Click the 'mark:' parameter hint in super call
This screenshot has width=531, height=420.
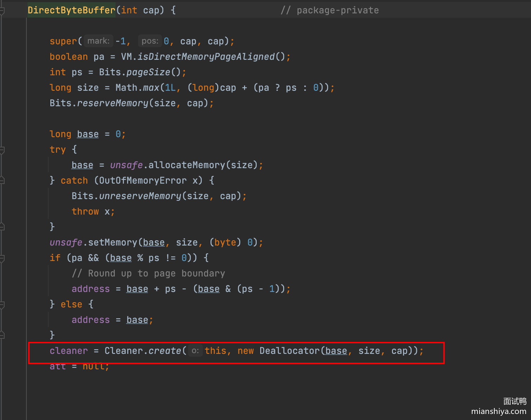(x=98, y=41)
